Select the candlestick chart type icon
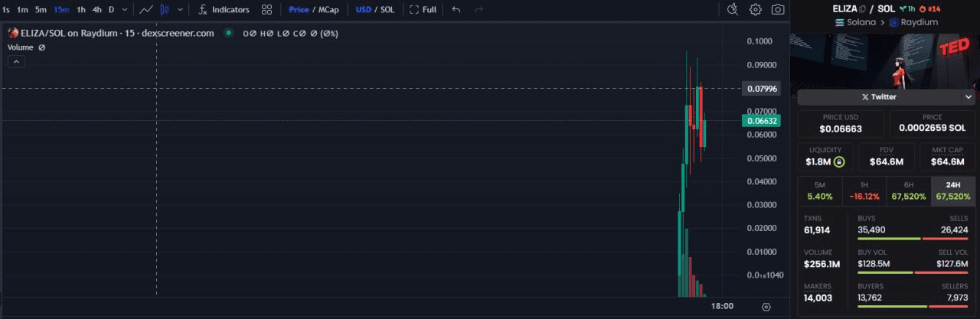980x319 pixels. click(x=165, y=10)
